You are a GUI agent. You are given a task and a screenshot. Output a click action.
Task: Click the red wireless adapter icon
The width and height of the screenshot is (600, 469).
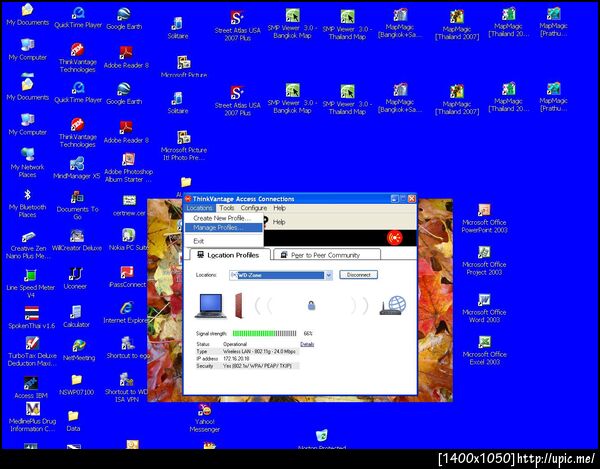(x=239, y=306)
